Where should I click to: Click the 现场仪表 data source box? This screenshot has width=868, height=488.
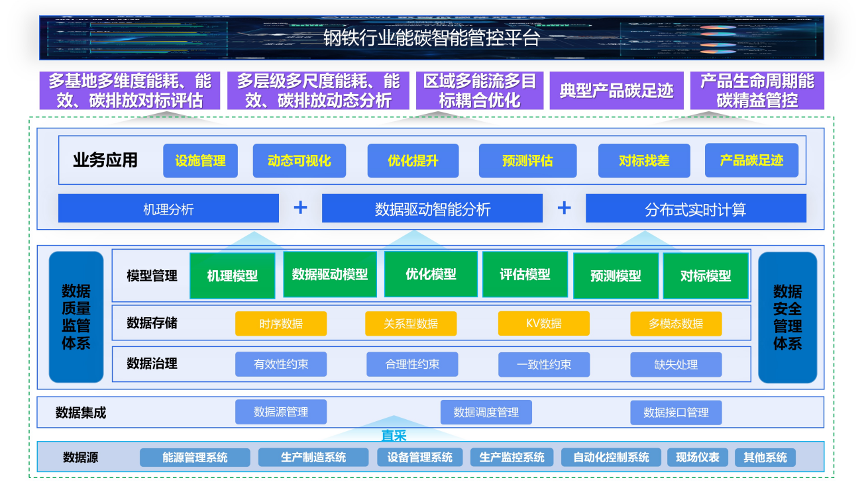697,458
